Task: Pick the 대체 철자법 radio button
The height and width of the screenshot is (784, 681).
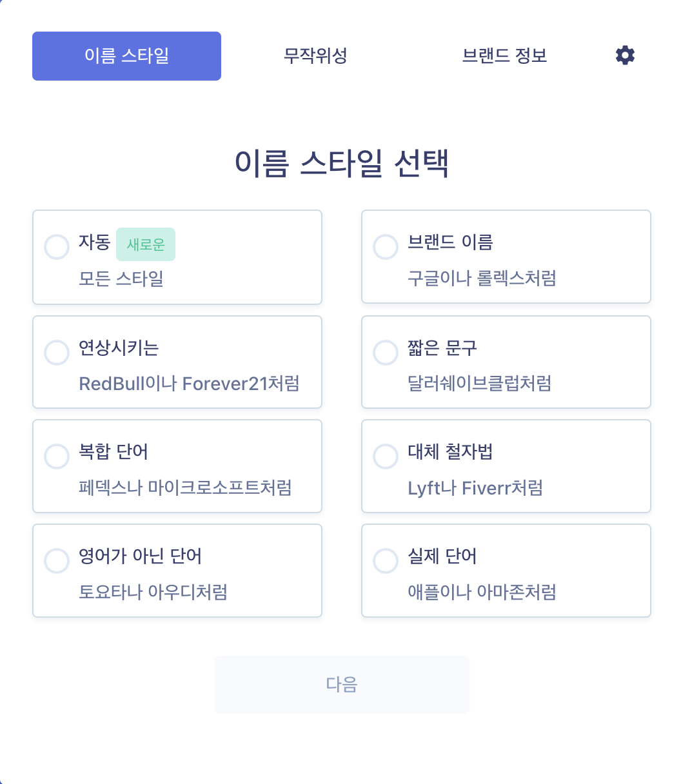Action: pyautogui.click(x=386, y=456)
